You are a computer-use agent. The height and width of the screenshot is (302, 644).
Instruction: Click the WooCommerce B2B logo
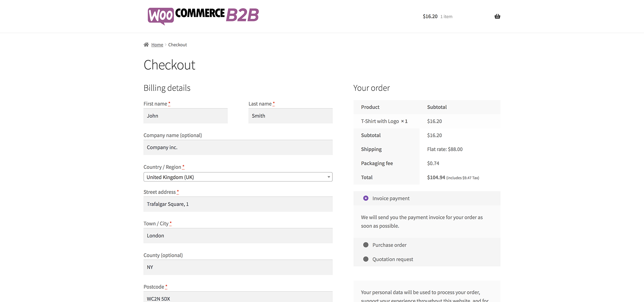(203, 16)
